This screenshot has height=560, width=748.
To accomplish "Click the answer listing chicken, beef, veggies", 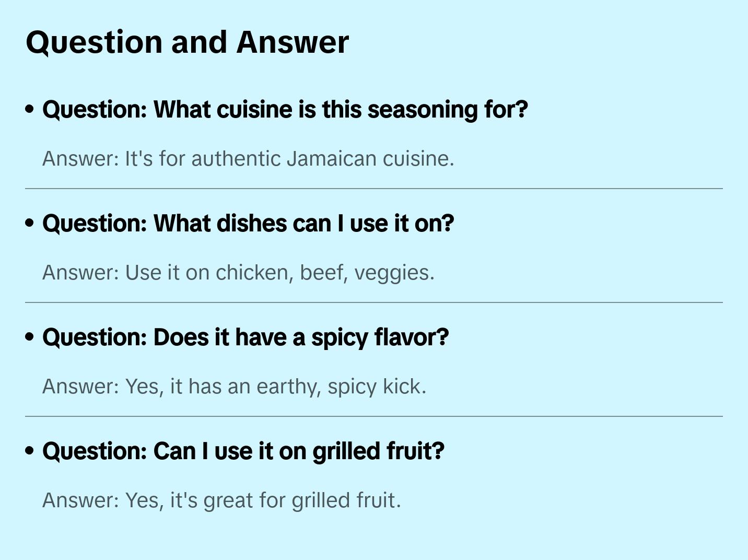I will click(x=238, y=273).
